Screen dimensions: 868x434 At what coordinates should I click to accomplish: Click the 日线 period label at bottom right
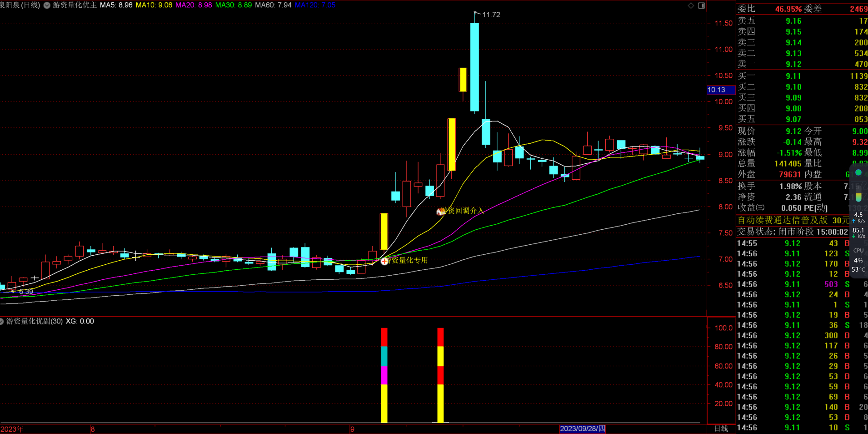point(721,429)
